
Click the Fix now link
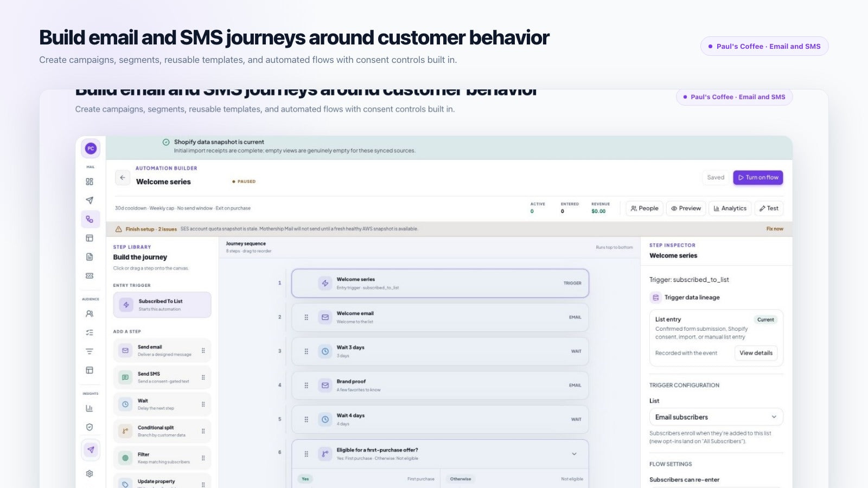pos(775,229)
